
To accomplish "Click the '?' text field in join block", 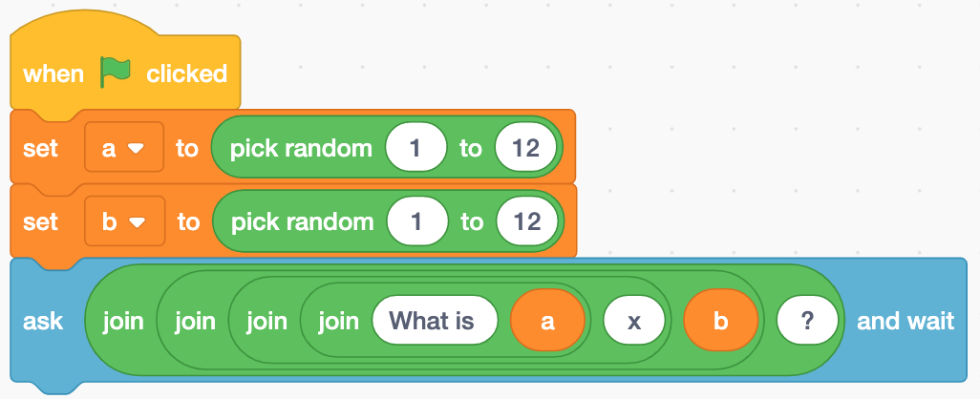I will (807, 321).
